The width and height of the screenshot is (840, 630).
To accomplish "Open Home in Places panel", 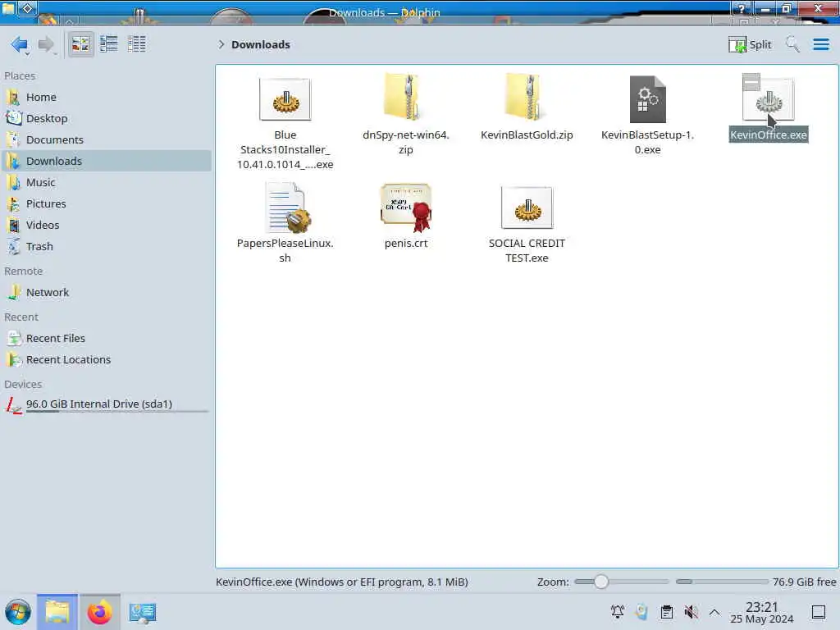I will coord(106,97).
